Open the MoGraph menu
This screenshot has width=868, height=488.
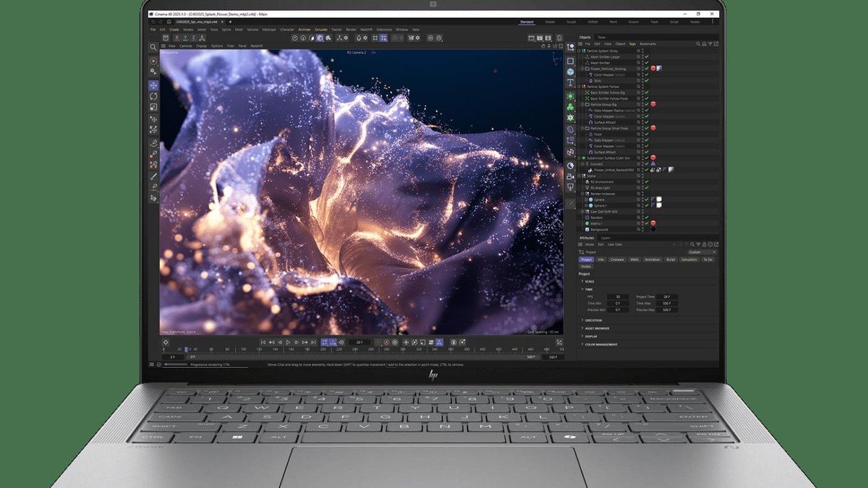tap(269, 30)
